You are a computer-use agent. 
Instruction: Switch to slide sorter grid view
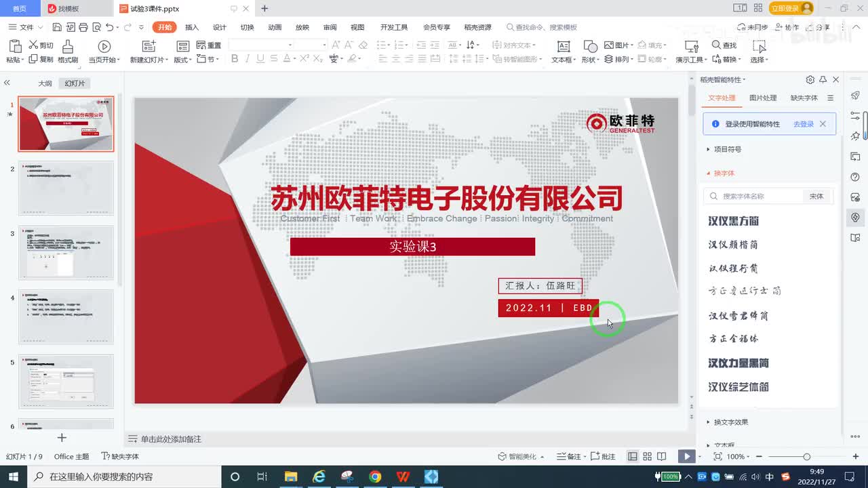647,457
